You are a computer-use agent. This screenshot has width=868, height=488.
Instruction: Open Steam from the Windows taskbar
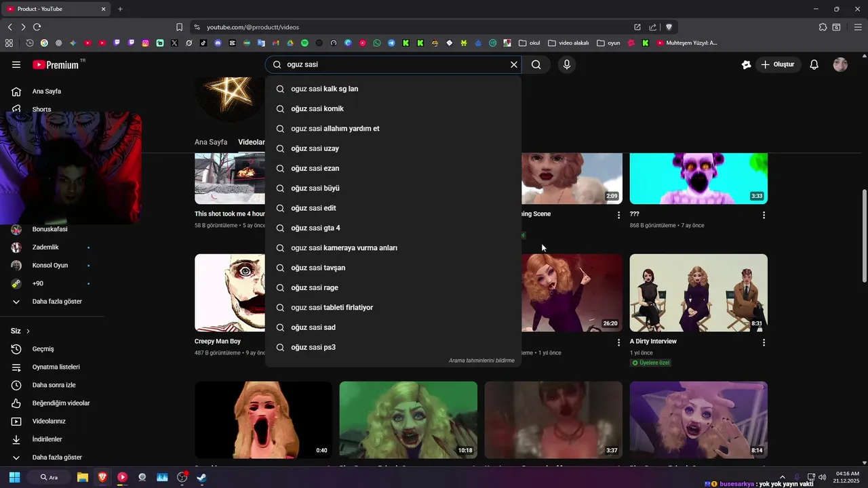202,477
